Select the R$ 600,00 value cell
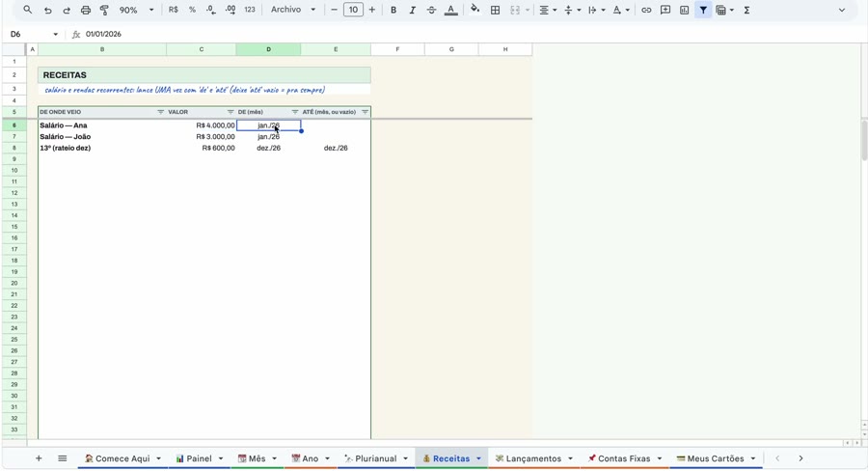Viewport: 868px width, 471px height. pyautogui.click(x=201, y=148)
